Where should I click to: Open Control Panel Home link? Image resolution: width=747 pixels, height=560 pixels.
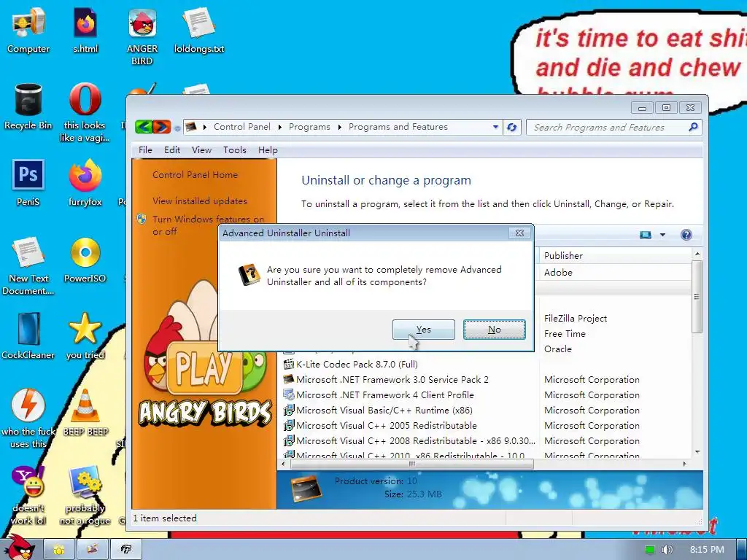[x=195, y=175]
